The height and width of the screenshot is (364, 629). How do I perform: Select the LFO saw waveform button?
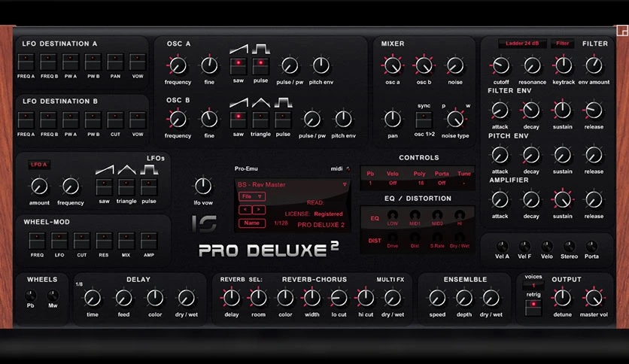(x=104, y=187)
